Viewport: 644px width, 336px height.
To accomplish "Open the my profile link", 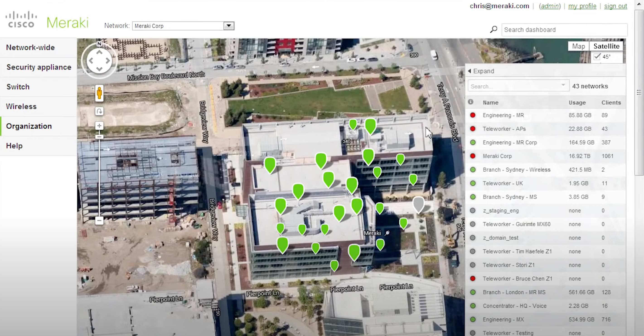I will tap(582, 6).
